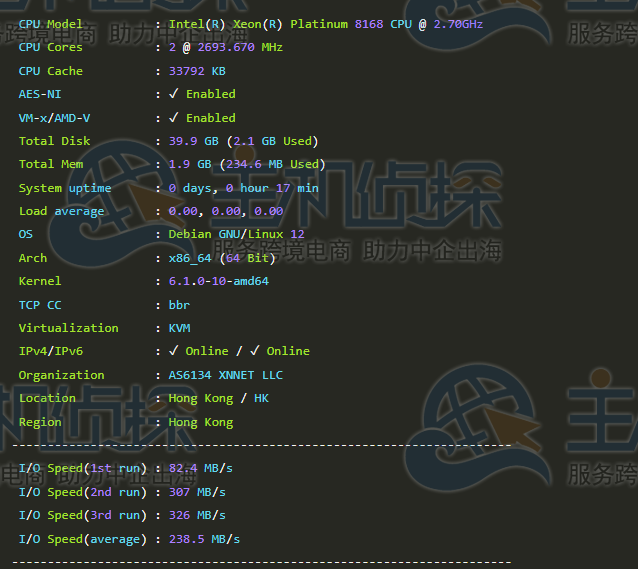The image size is (638, 569).
Task: Click the '326 MB/s' value
Action: click(197, 515)
